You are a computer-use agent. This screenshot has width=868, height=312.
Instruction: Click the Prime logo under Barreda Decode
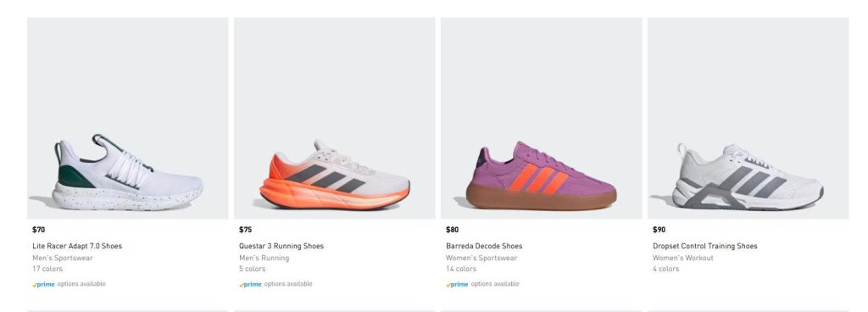point(457,284)
